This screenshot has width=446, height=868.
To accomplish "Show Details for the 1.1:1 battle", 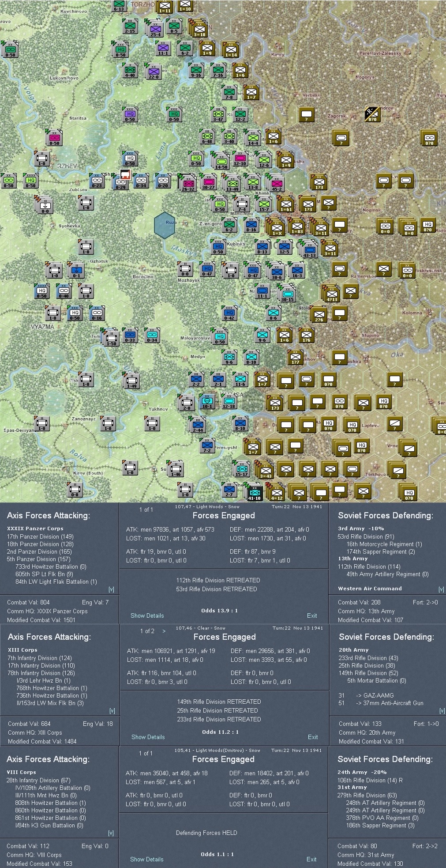I will 146,859.
